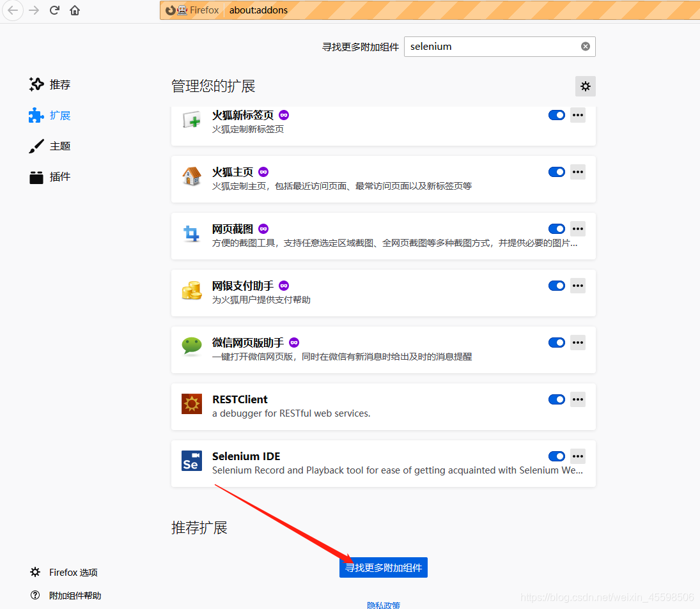The width and height of the screenshot is (700, 609).
Task: Open the 微信网页版助手 extension title
Action: 248,343
